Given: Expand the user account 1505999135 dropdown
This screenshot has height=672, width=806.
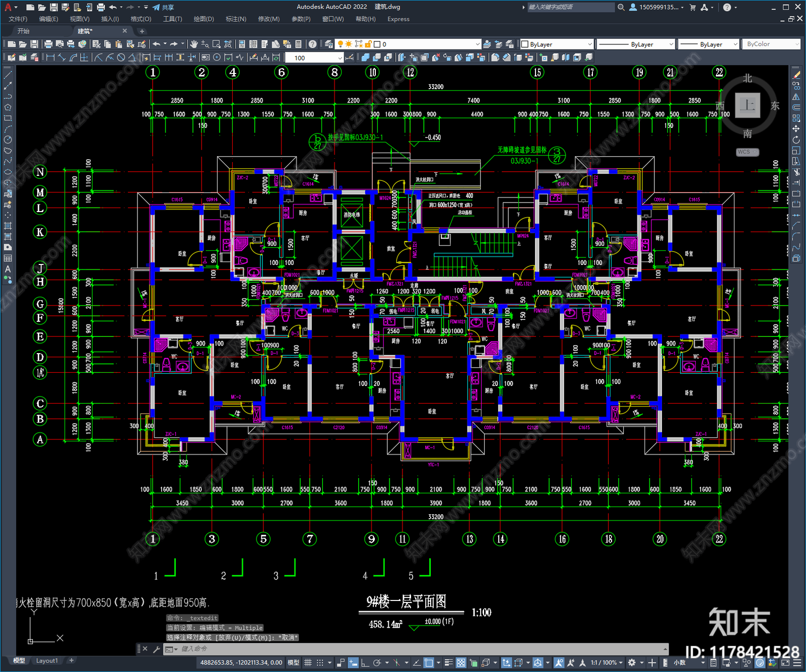Looking at the screenshot, I should point(657,7).
